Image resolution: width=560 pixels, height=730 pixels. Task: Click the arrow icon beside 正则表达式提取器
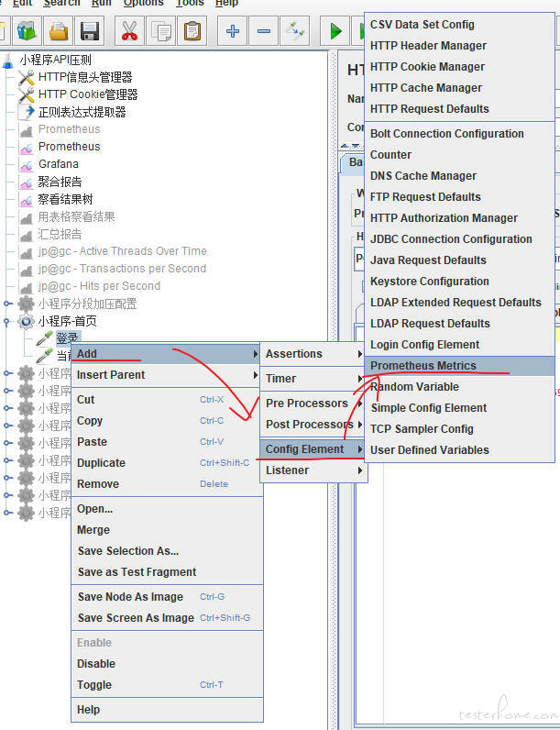click(27, 112)
